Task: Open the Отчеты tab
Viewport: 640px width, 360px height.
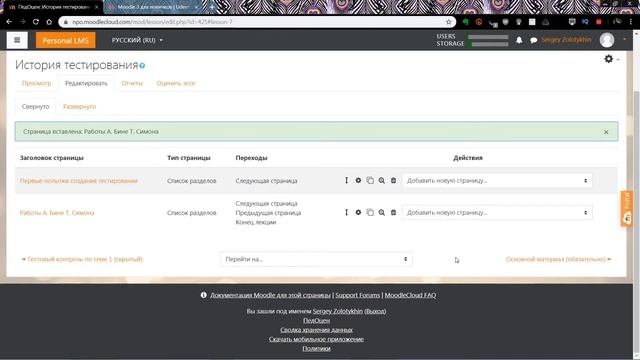Action: click(x=132, y=83)
